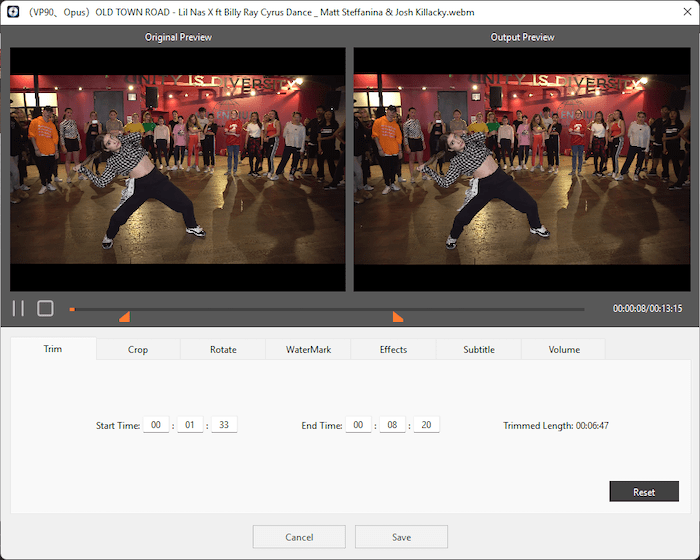Screen dimensions: 700x560
Task: Click the trim end marker on timeline
Action: point(397,317)
